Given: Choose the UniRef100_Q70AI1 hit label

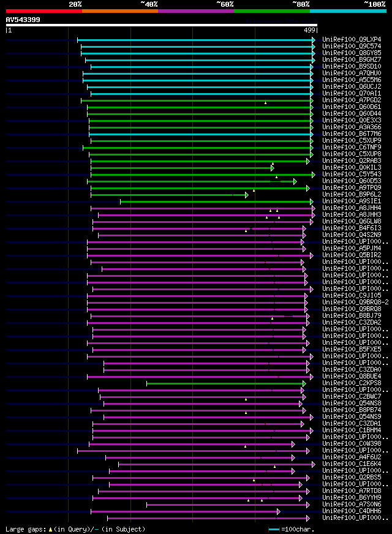Looking at the screenshot, I should [352, 93].
